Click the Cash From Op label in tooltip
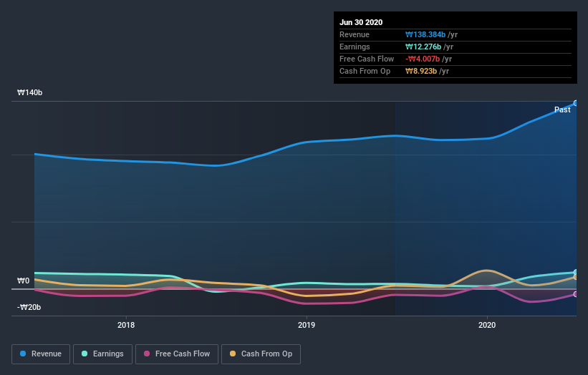 coord(365,71)
